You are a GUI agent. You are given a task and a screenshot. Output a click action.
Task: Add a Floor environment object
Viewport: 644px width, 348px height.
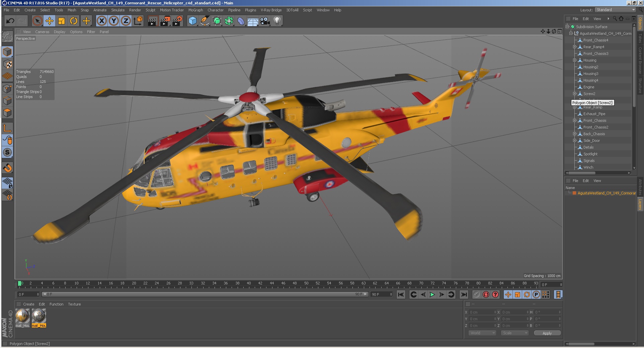(253, 21)
